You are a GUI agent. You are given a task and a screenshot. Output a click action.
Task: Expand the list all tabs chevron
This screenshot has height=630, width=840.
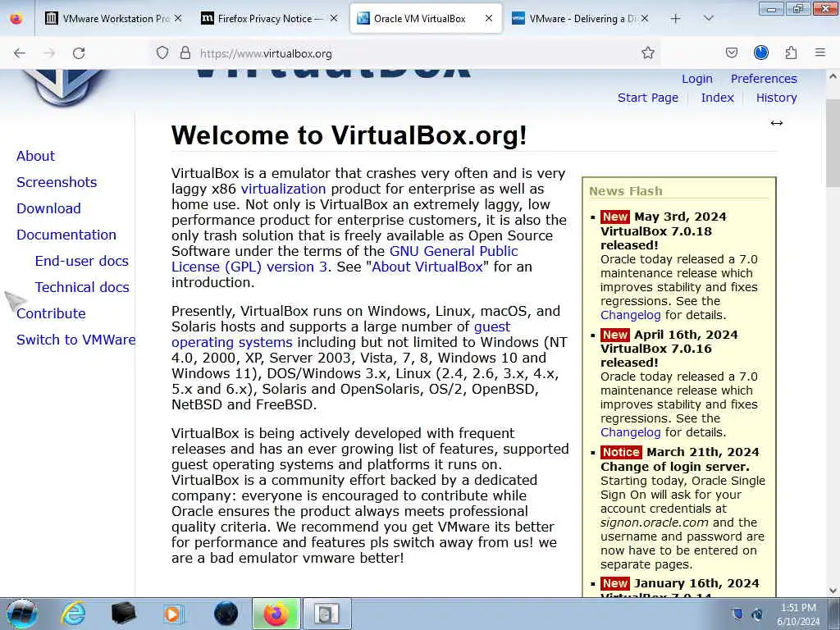click(x=708, y=19)
